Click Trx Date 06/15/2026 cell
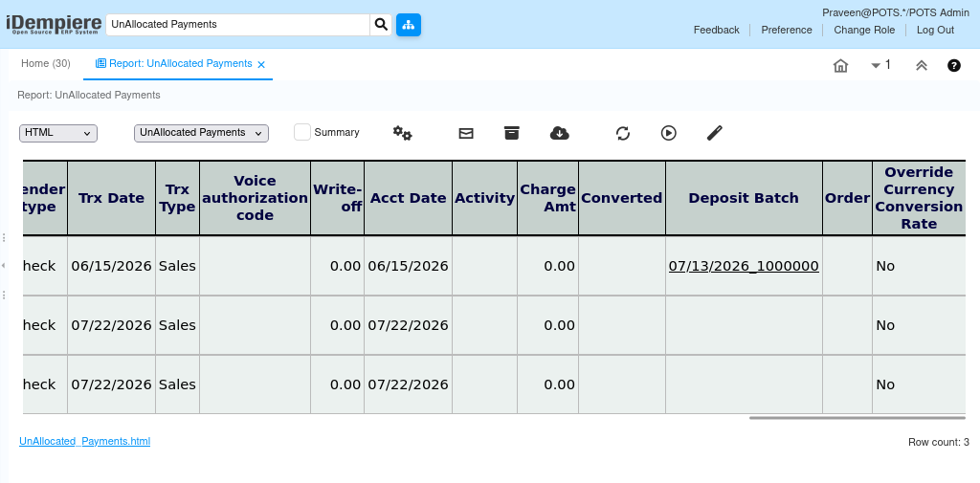Viewport: 980px width, 483px height. coord(111,266)
